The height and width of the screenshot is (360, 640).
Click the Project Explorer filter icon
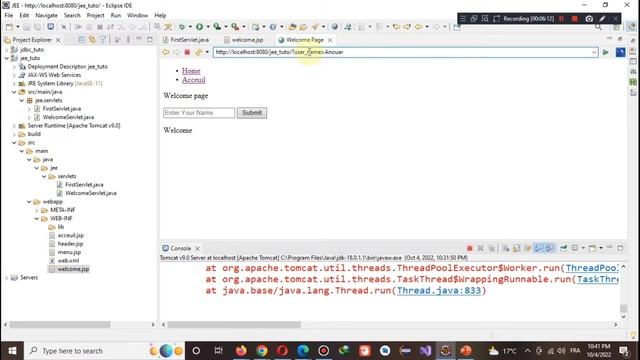[102, 40]
